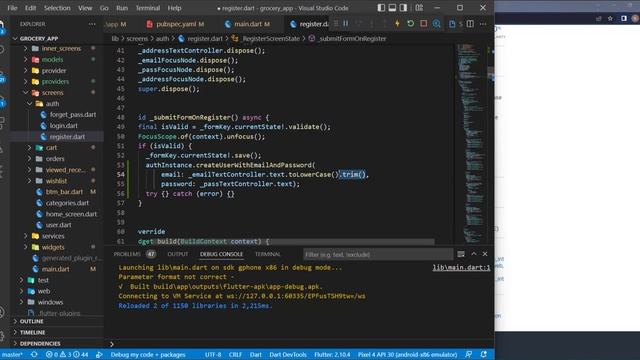
Task: Pause the debug session
Action: [x=346, y=24]
